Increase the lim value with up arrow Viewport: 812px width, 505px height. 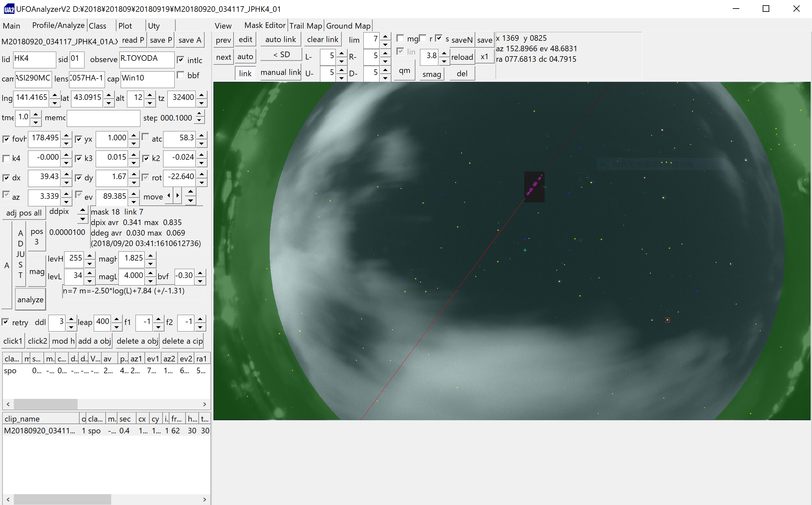385,36
